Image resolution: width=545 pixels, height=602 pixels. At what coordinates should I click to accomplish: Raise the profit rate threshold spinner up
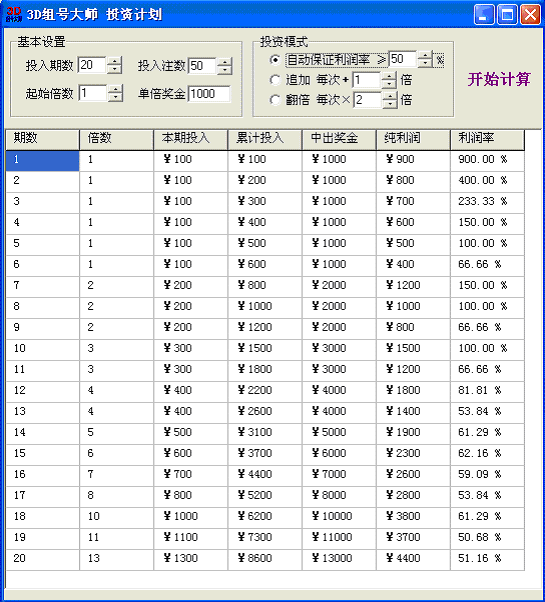pos(425,55)
